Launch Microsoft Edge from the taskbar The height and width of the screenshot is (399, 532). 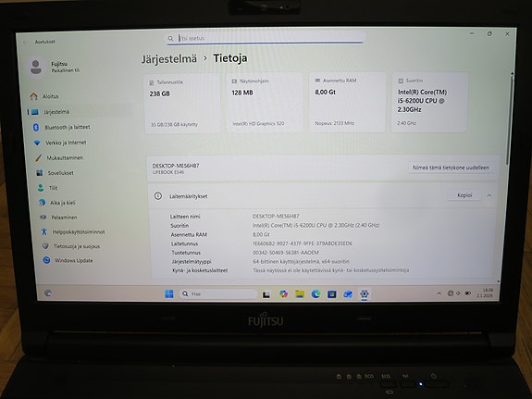click(x=315, y=294)
